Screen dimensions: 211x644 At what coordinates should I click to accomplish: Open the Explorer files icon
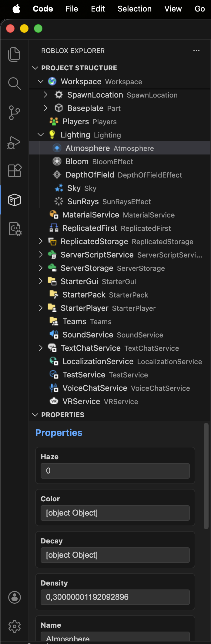pos(14,55)
